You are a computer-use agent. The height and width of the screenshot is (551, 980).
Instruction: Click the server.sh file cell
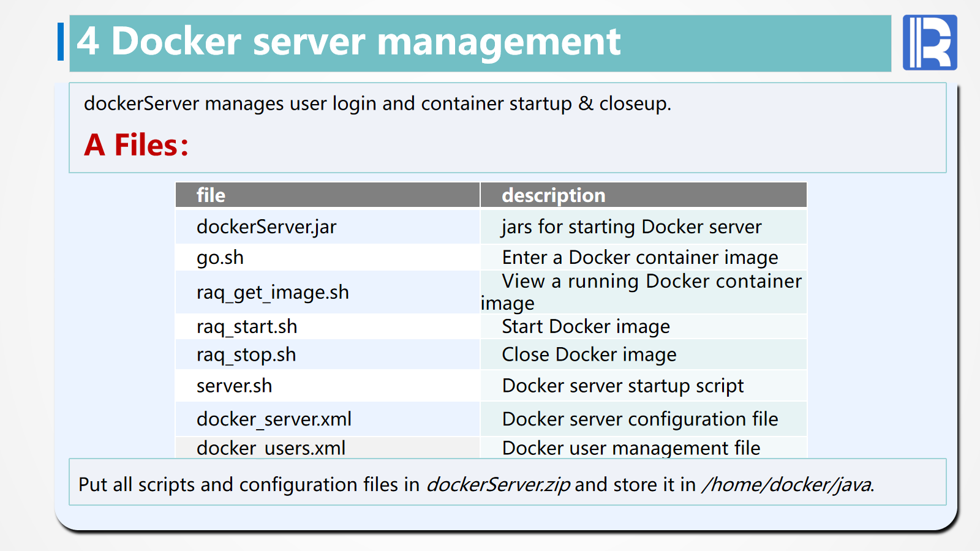point(234,386)
